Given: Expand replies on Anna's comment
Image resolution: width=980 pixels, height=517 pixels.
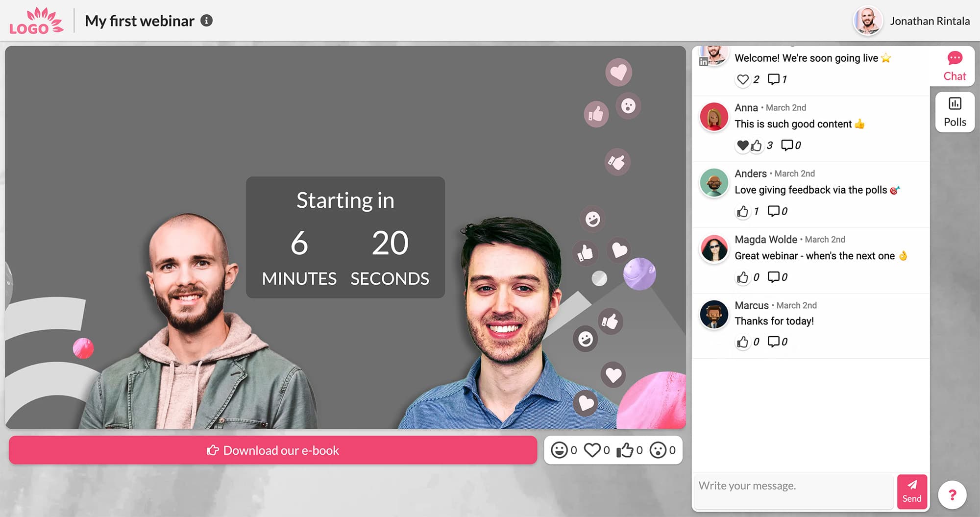Looking at the screenshot, I should [787, 145].
